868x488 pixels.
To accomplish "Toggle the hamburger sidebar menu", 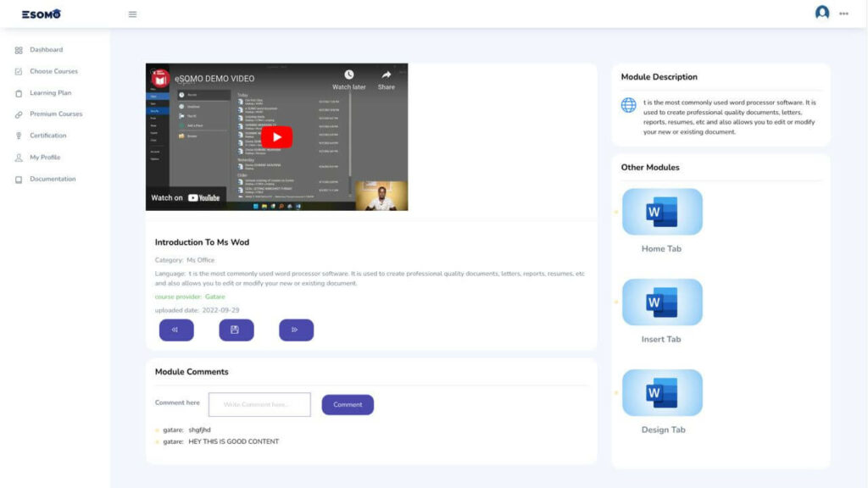I will (132, 14).
